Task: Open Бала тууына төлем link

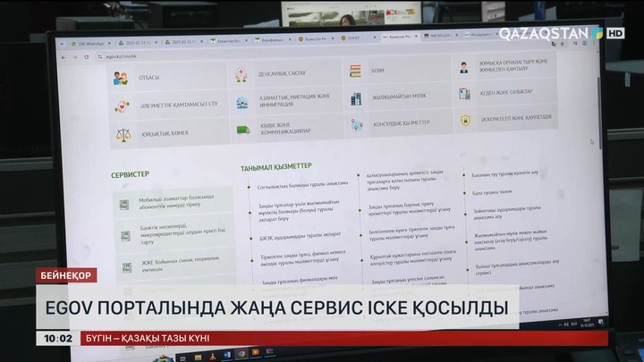Action: point(492,192)
